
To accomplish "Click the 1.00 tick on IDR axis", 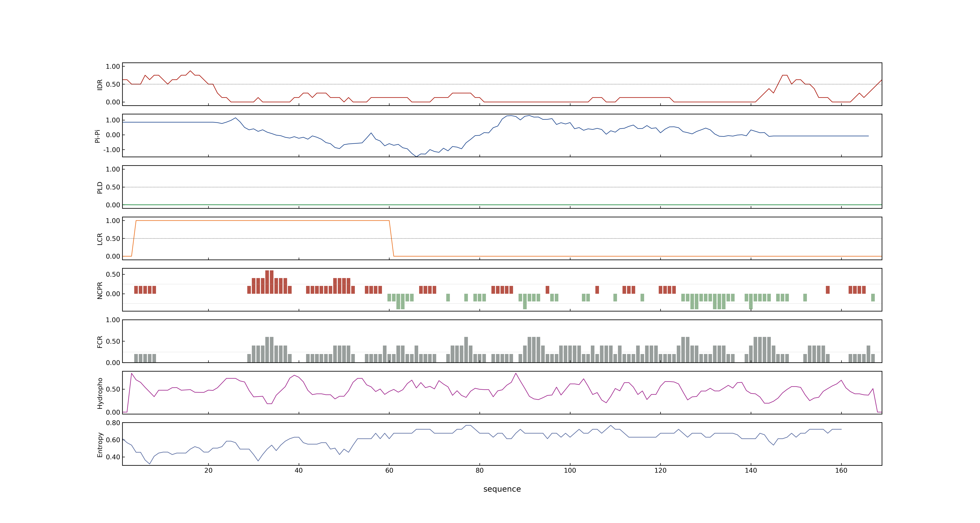I will 113,67.
